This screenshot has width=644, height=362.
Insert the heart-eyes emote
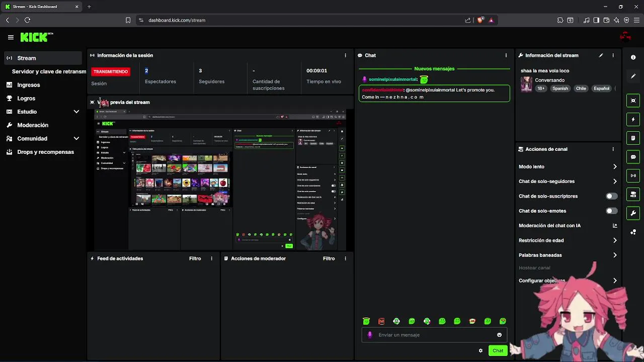(x=503, y=321)
